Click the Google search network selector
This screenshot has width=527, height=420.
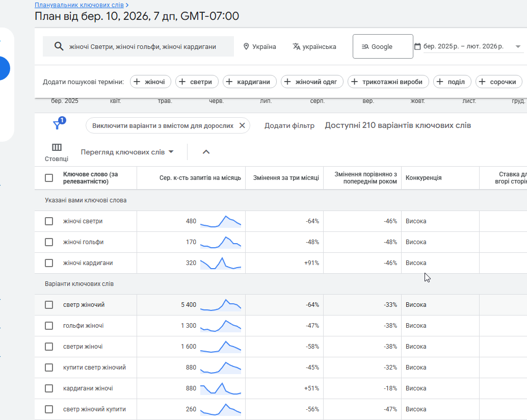click(x=383, y=46)
